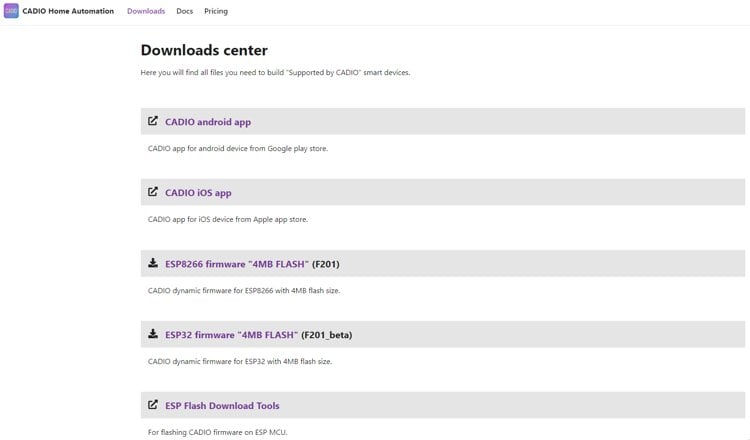
Task: Click the external link icon beside ESP Flash Download Tools
Action: tap(153, 405)
